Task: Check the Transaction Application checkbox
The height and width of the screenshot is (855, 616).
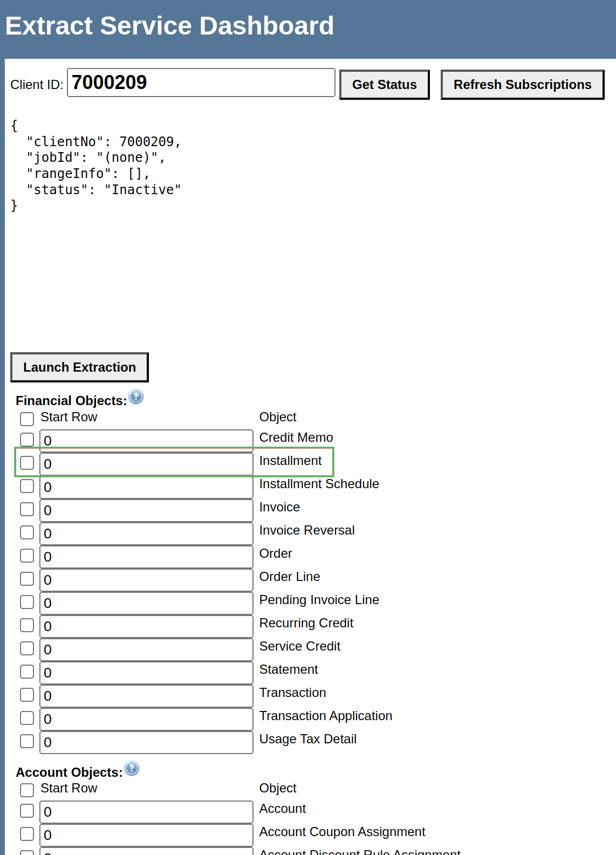Action: click(x=27, y=718)
